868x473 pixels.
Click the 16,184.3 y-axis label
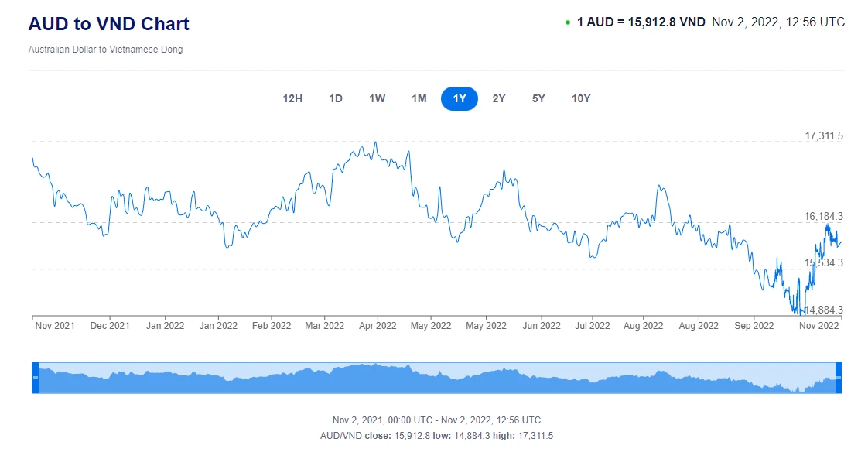824,217
